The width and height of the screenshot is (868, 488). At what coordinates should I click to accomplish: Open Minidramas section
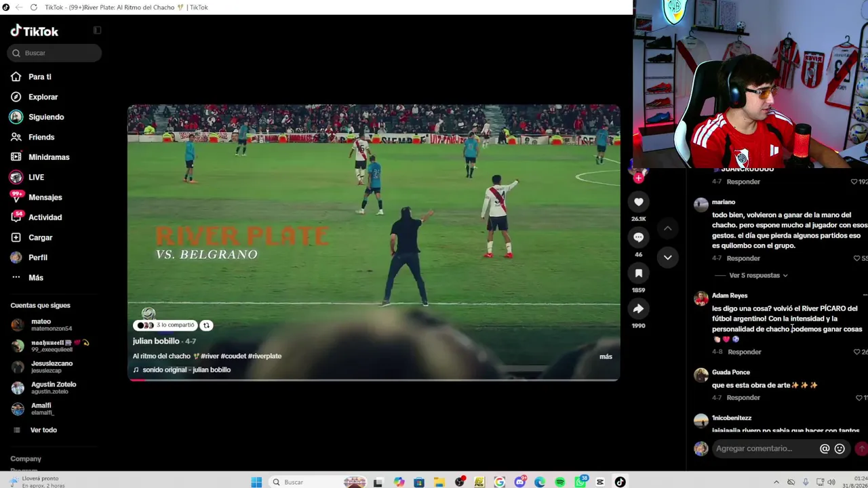(49, 157)
